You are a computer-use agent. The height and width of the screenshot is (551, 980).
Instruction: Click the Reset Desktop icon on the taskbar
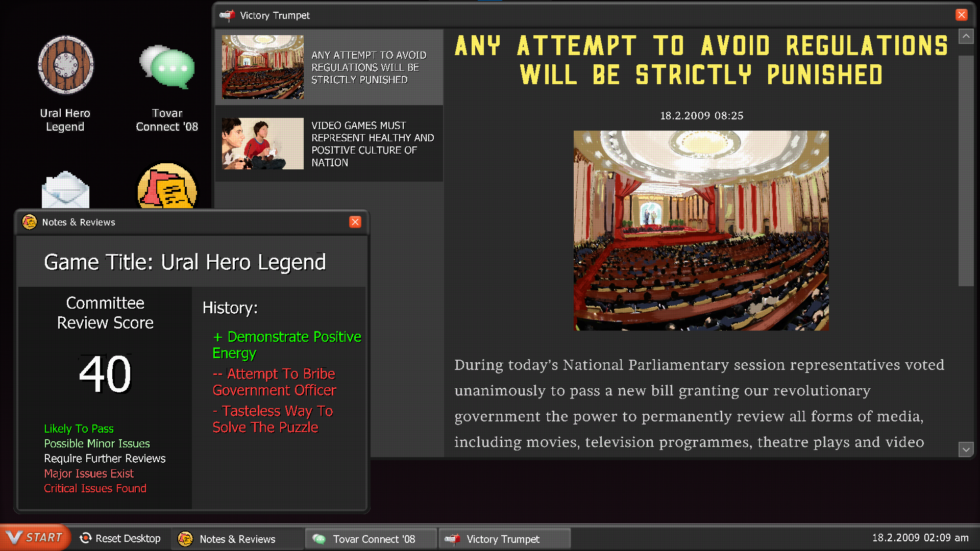point(85,538)
